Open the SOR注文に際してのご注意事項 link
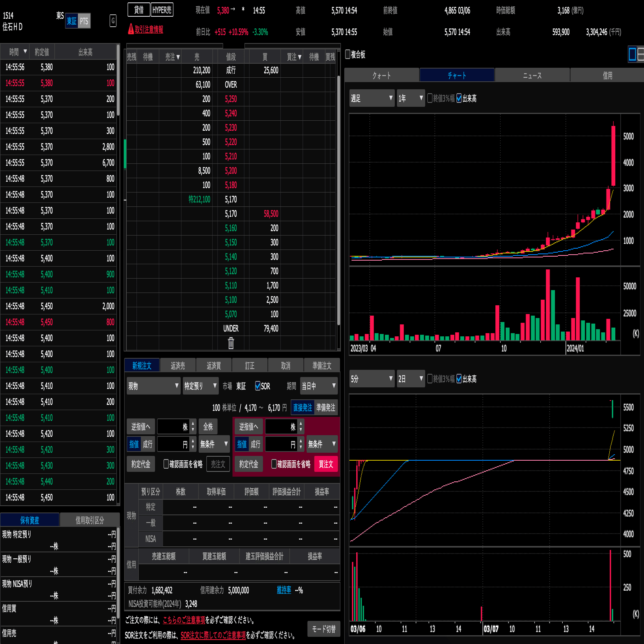 pyautogui.click(x=213, y=635)
